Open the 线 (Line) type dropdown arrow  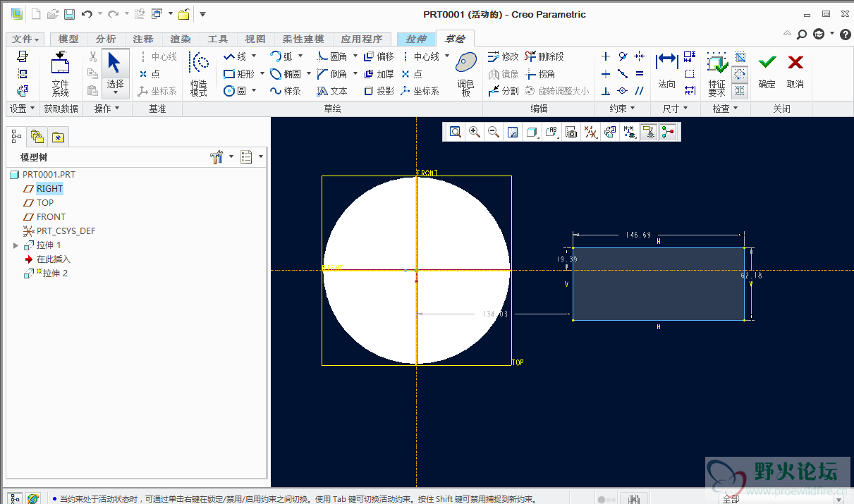click(254, 56)
